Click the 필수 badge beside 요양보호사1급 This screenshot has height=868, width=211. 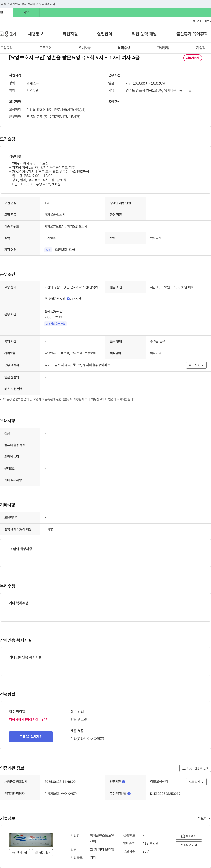[x=48, y=250]
